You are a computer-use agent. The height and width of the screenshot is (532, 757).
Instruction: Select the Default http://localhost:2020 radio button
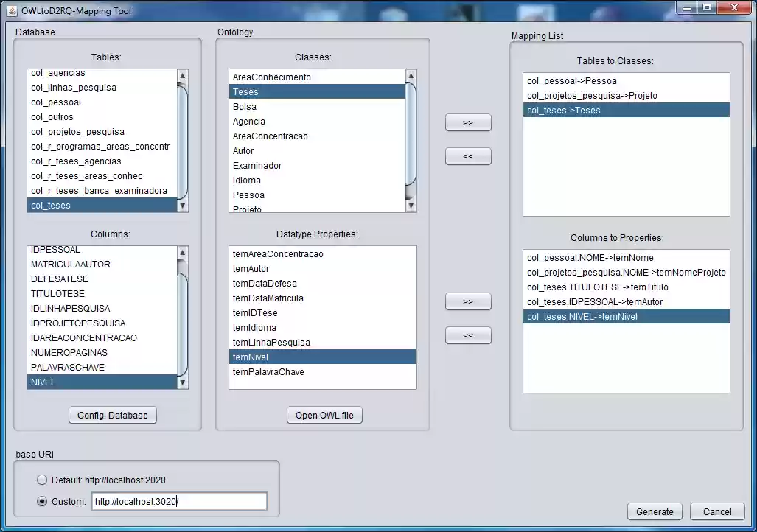[42, 480]
